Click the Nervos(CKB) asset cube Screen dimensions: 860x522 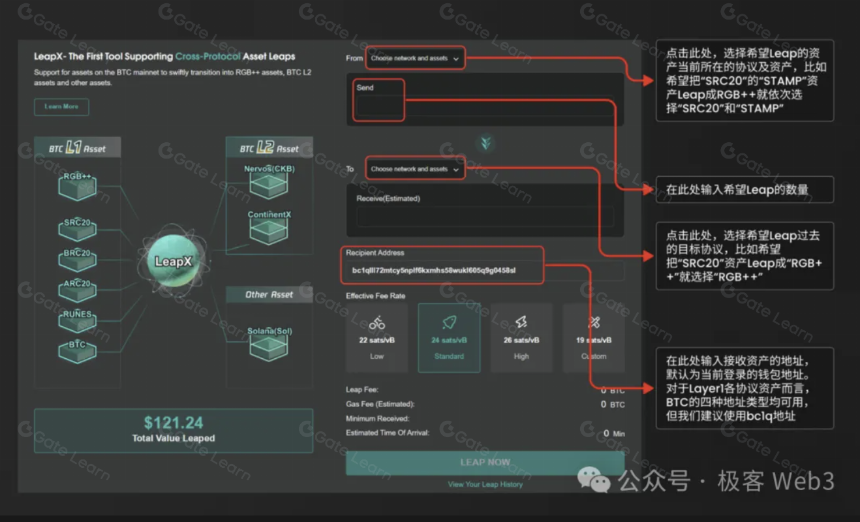[x=269, y=181]
